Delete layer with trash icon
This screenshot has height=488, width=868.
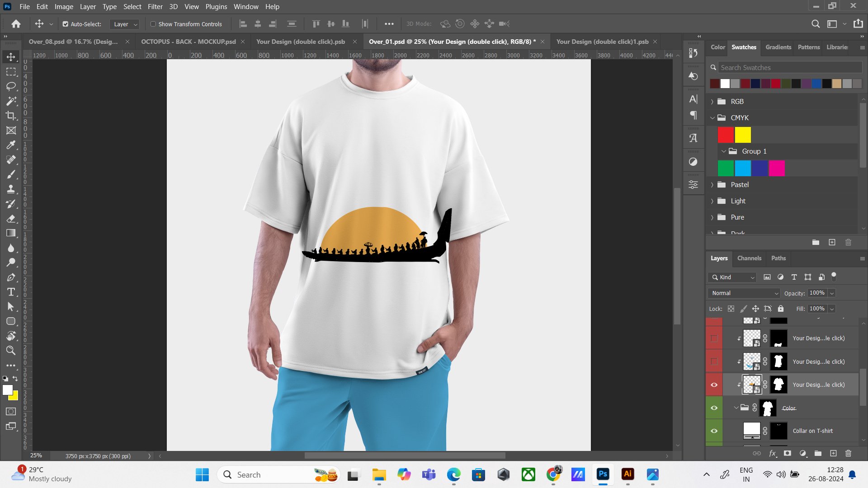[848, 453]
